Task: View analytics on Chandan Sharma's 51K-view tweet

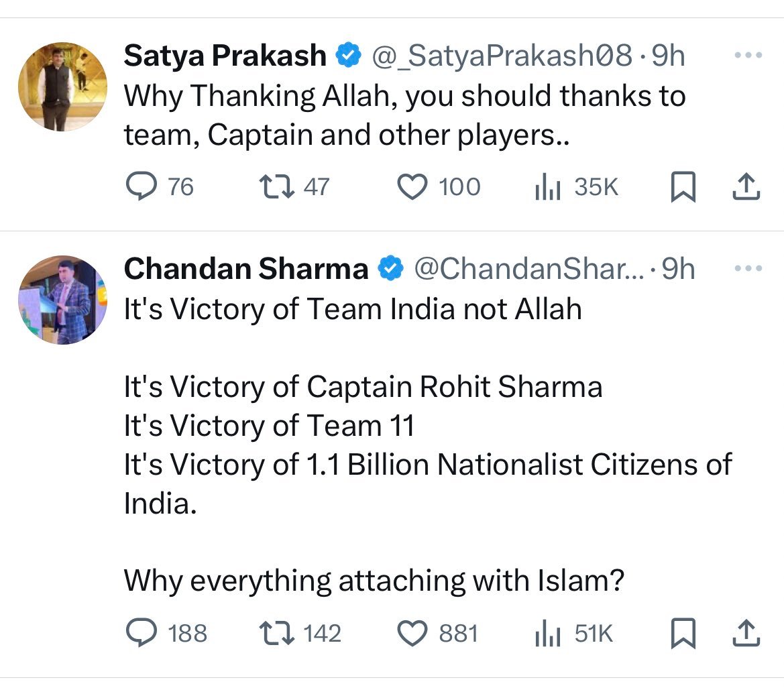Action: click(547, 634)
